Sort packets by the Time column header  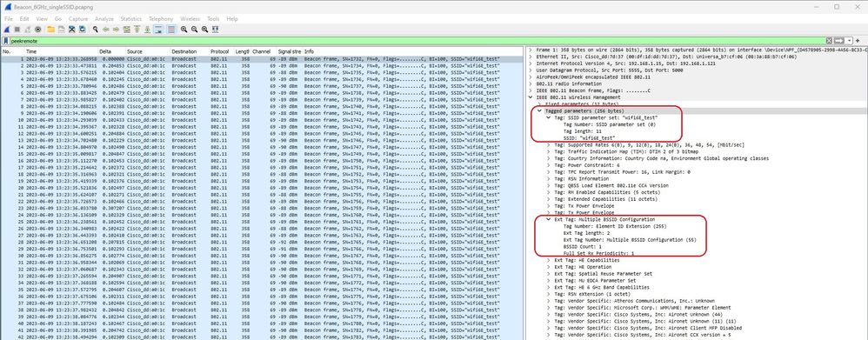click(62, 51)
